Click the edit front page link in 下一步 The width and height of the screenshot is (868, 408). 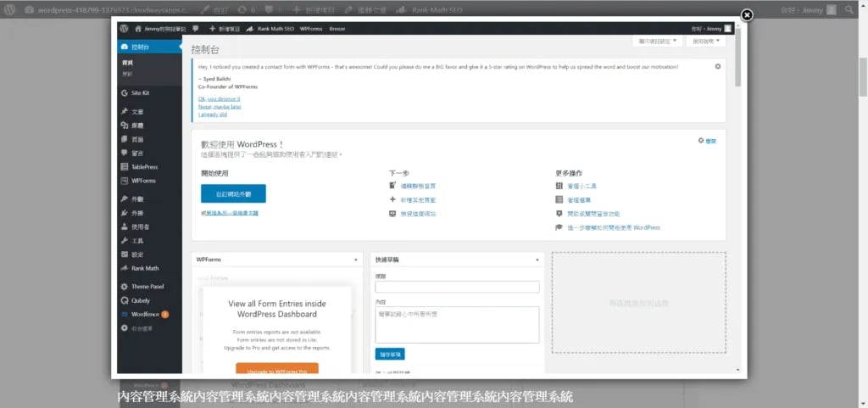point(418,186)
